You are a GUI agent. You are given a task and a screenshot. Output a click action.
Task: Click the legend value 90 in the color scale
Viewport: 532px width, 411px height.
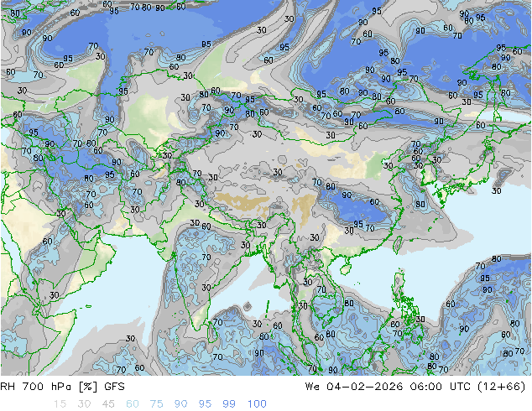[181, 404]
